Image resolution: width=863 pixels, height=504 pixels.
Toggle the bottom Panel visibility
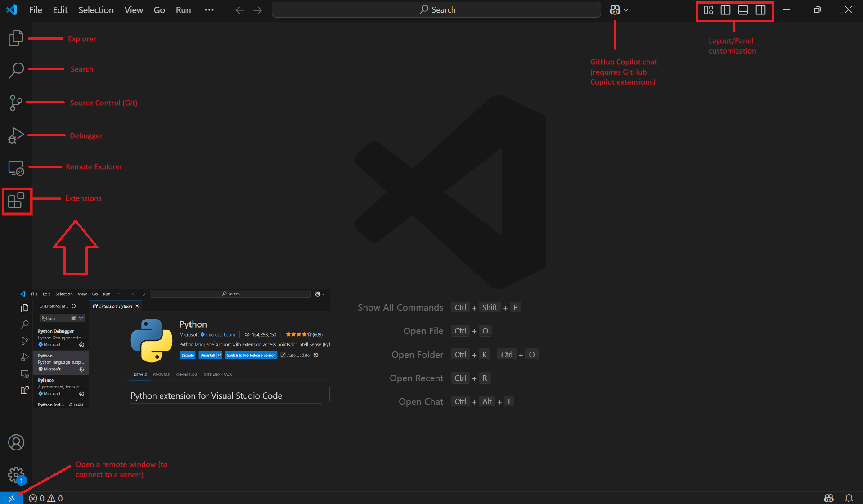pos(743,9)
